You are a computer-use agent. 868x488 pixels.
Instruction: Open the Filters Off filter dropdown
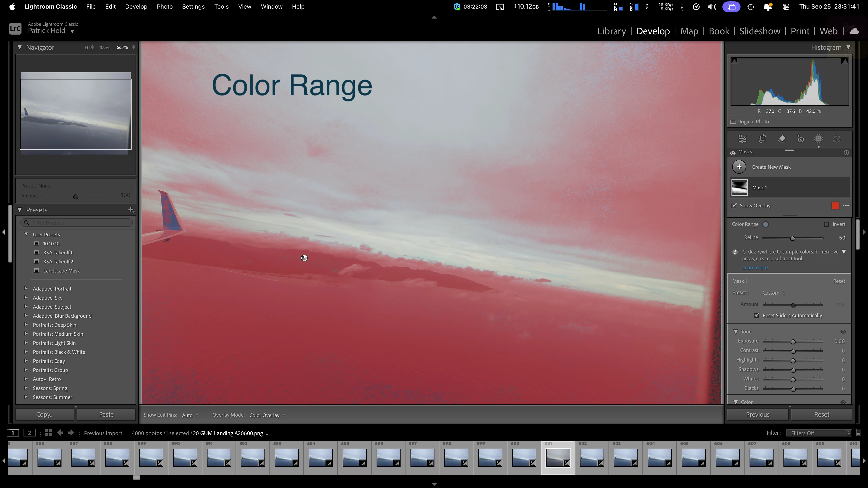tap(819, 433)
